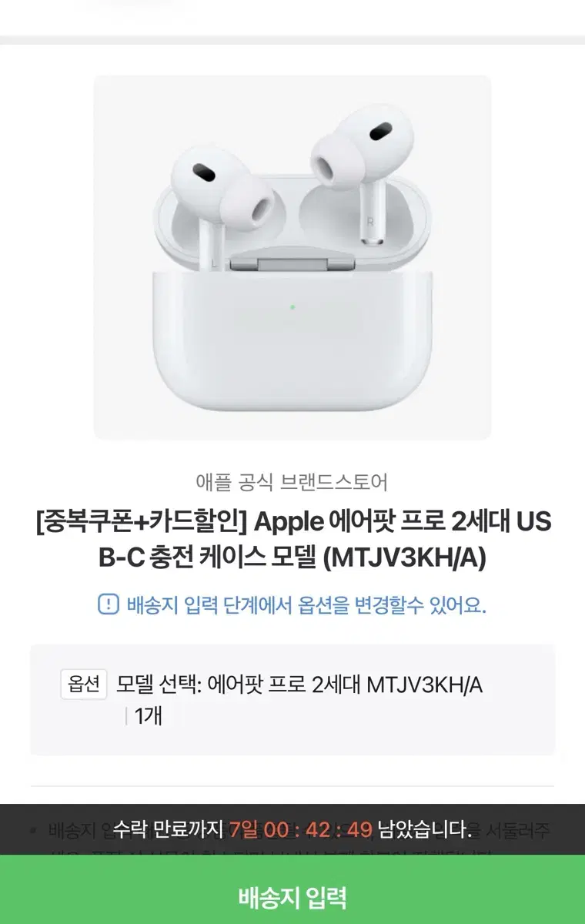Click the 옵션 badge label

83,684
